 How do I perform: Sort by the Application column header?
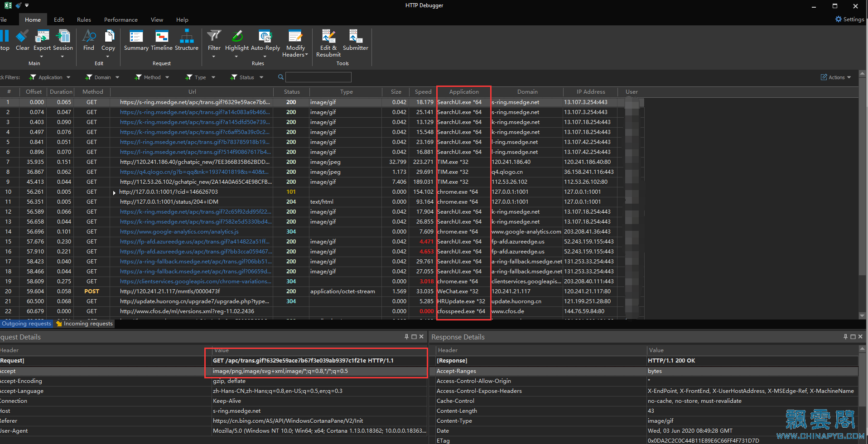click(x=464, y=91)
